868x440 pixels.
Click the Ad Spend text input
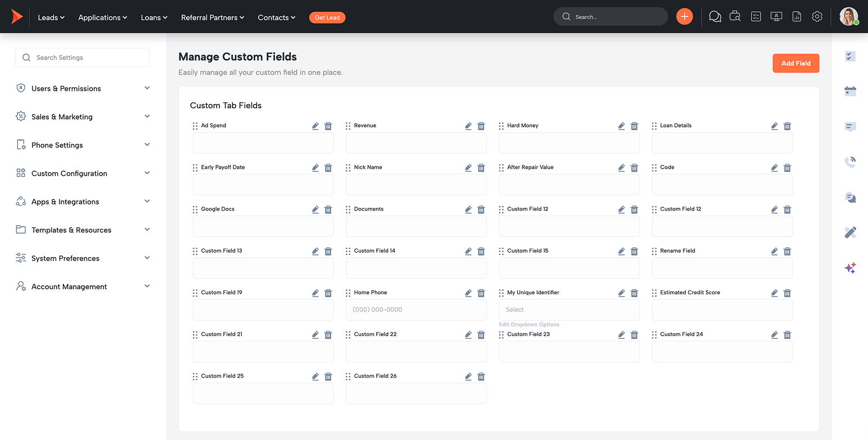click(263, 143)
